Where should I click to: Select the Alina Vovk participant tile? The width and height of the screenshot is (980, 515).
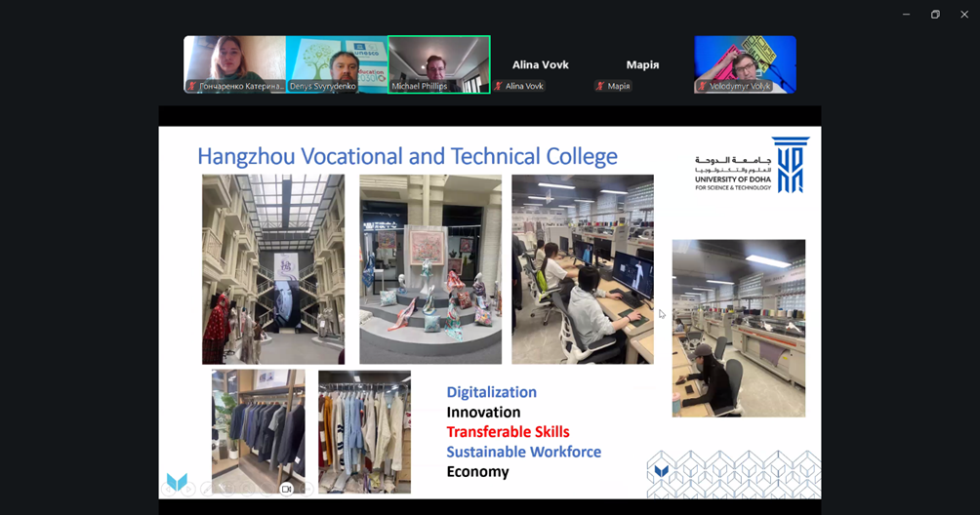click(541, 64)
